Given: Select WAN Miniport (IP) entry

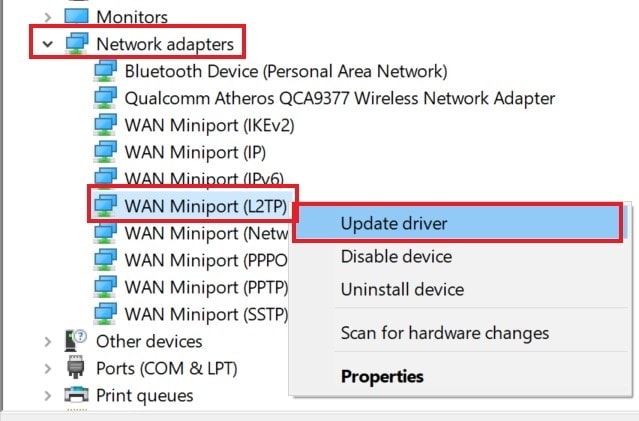Looking at the screenshot, I should point(195,152).
